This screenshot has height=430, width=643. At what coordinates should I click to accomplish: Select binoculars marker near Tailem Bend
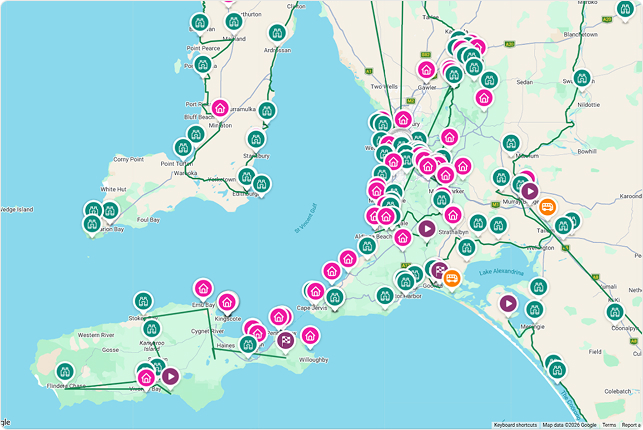563,226
